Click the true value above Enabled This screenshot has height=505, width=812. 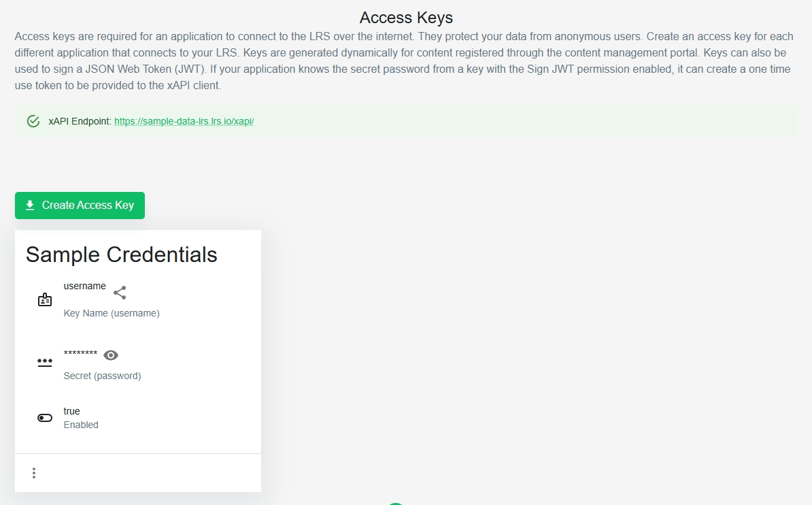pos(71,411)
